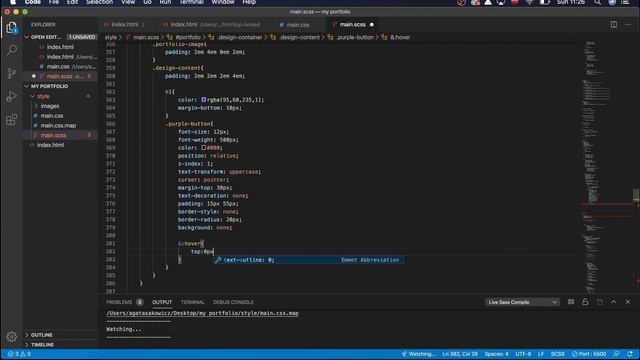The width and height of the screenshot is (640, 360).
Task: Open the notifications bell in status bar
Action: pyautogui.click(x=630, y=354)
